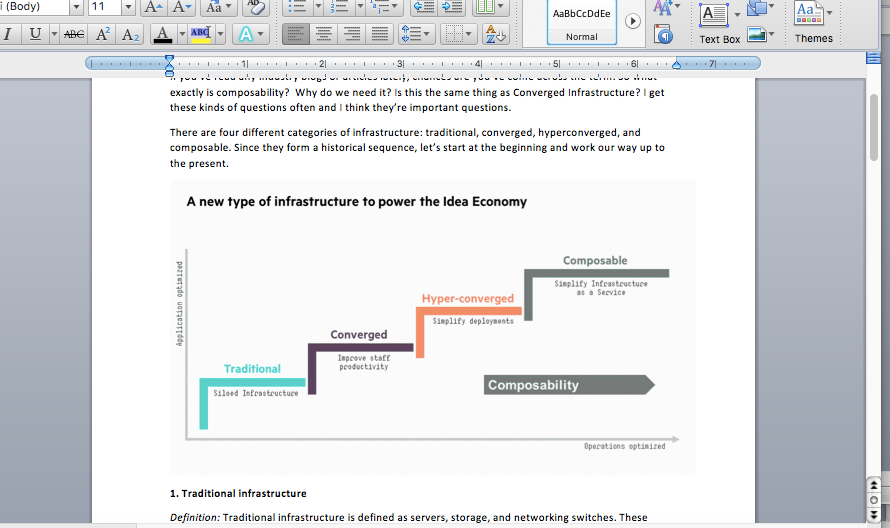890x528 pixels.
Task: Apply strikethrough formatting
Action: 73,34
